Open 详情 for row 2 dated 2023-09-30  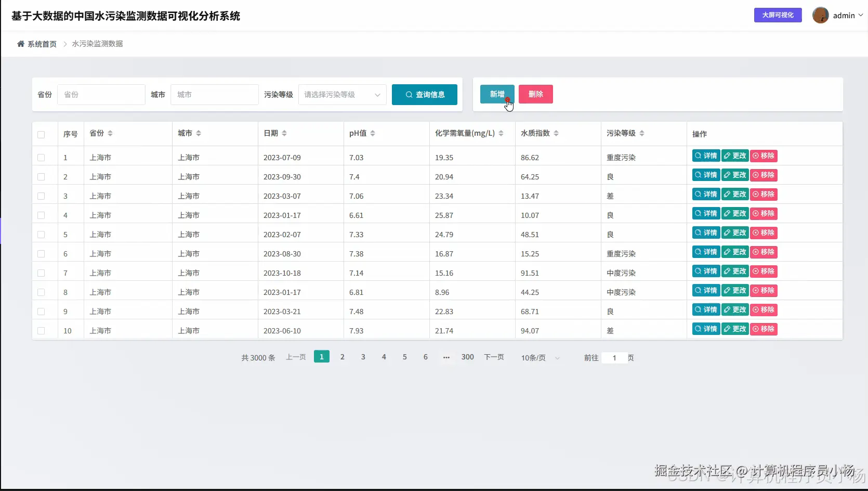(706, 175)
